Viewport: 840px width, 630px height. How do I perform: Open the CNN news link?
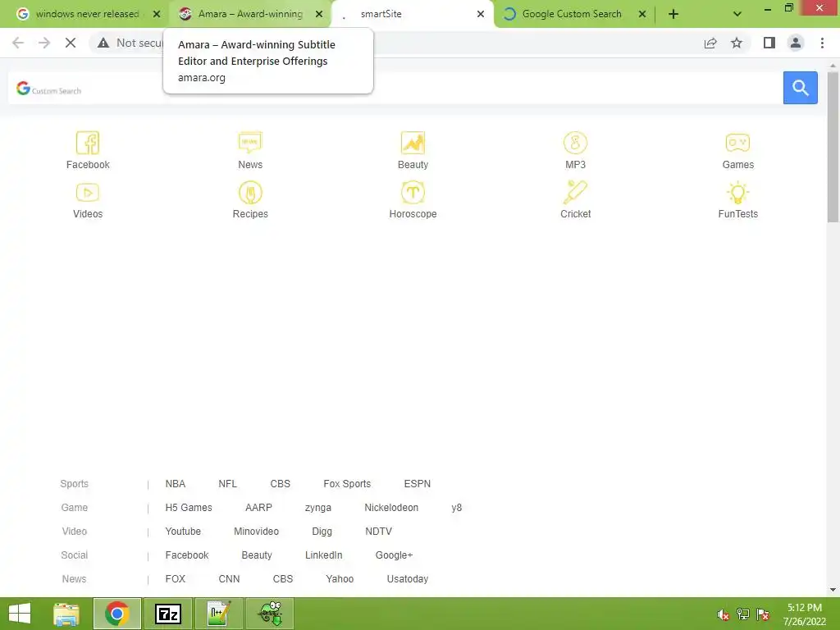pos(229,579)
